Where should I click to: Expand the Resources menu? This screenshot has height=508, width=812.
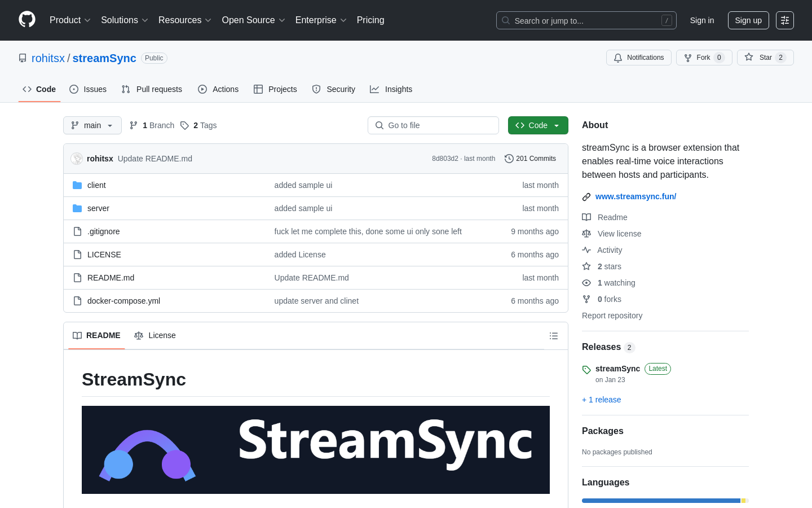[x=185, y=20]
